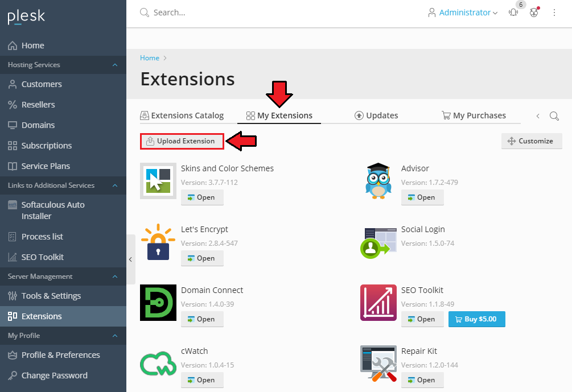Select the My Extensions tab
The width and height of the screenshot is (572, 392).
coord(279,115)
